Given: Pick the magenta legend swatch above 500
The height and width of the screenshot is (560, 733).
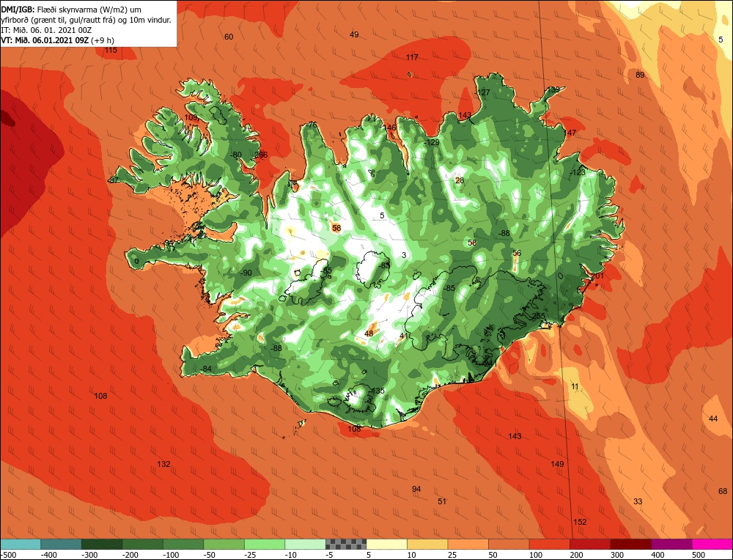Looking at the screenshot, I should tap(712, 544).
